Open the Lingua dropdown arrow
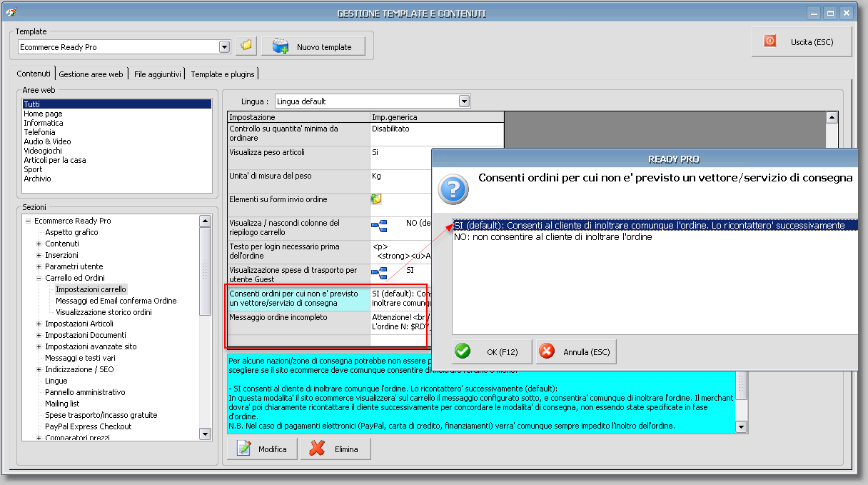 tap(464, 101)
